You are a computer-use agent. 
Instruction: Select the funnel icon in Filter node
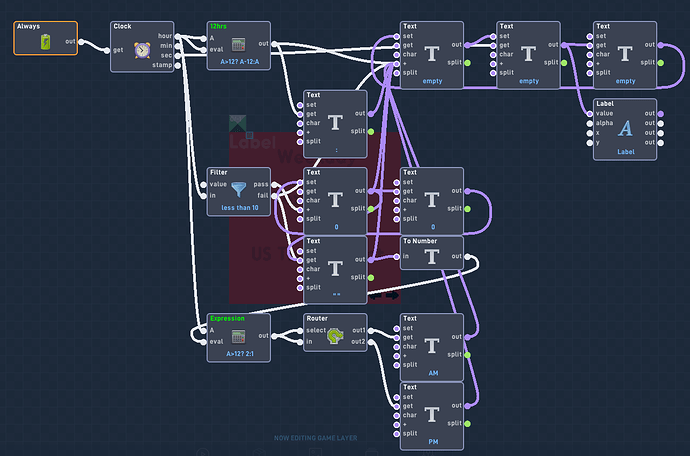239,189
